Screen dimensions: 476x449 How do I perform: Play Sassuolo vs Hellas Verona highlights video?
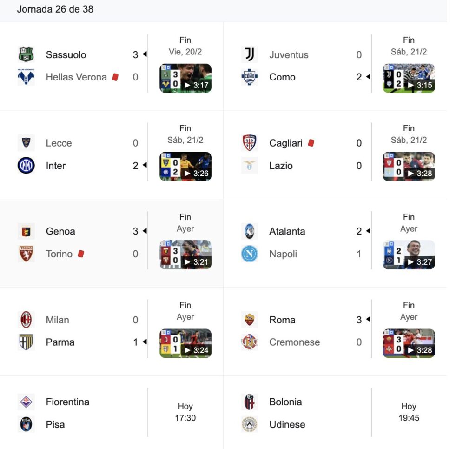tap(185, 78)
